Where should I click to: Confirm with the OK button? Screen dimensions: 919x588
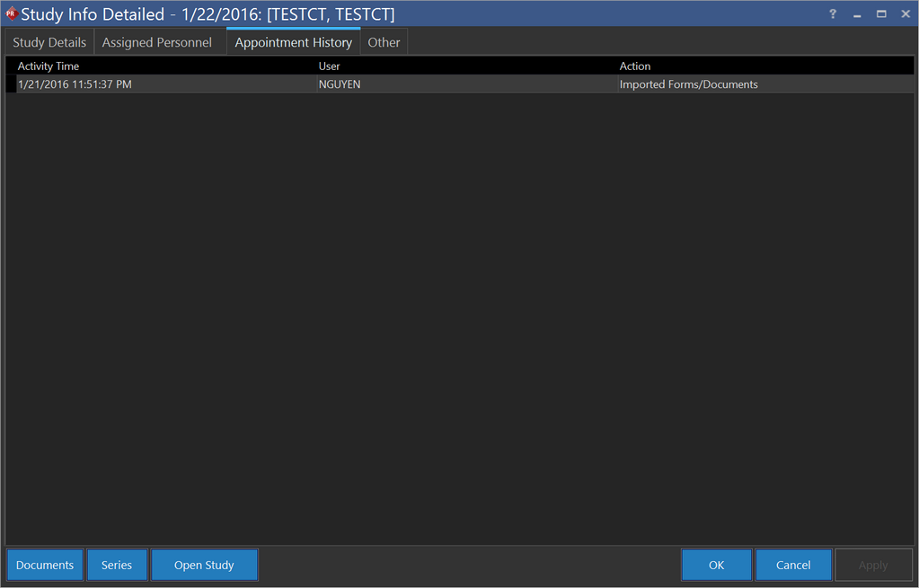pyautogui.click(x=716, y=565)
